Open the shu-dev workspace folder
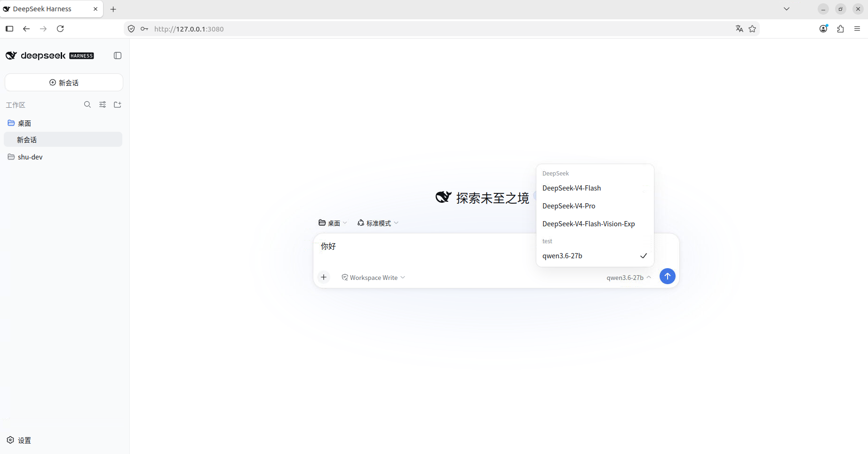The width and height of the screenshot is (868, 454). [63, 157]
